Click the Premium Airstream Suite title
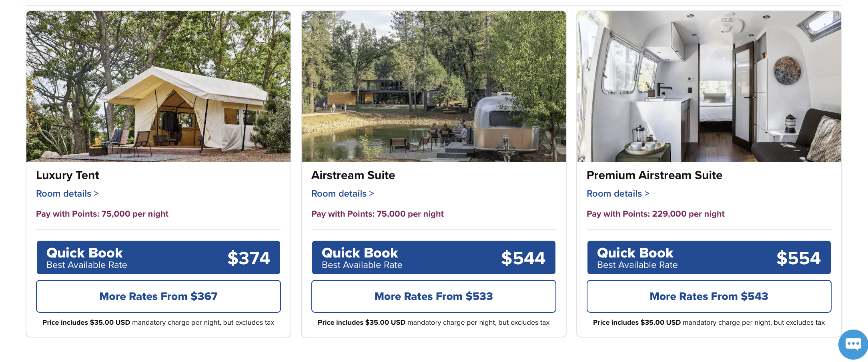Viewport: 868px width, 362px height. (x=654, y=175)
